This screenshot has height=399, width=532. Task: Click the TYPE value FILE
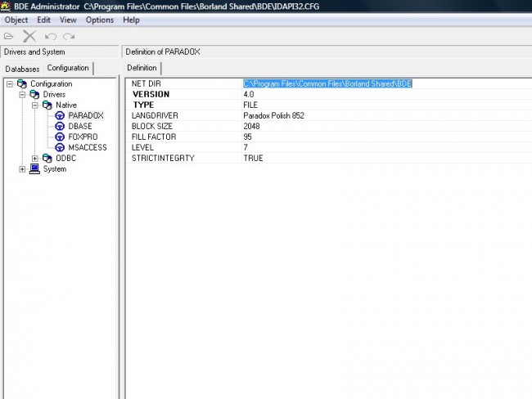tap(250, 105)
